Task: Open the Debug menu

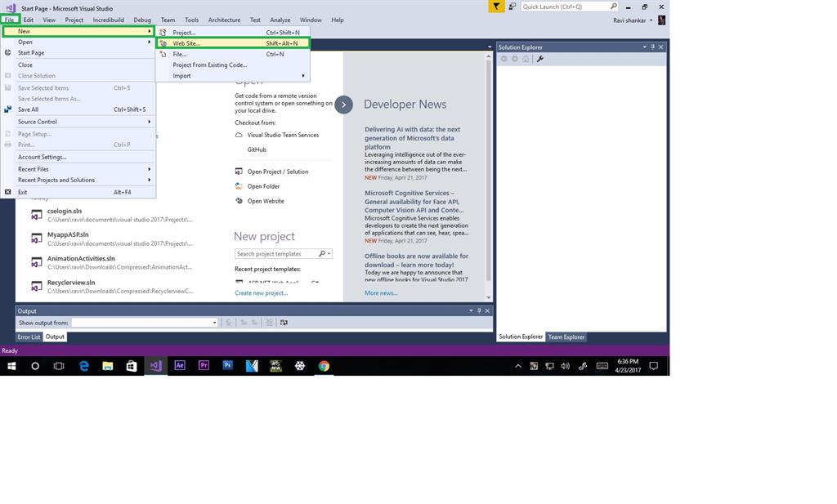Action: pyautogui.click(x=142, y=20)
